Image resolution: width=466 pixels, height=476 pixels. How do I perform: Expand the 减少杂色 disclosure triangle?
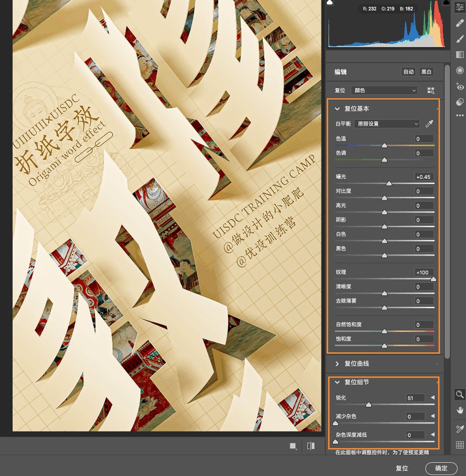point(432,416)
